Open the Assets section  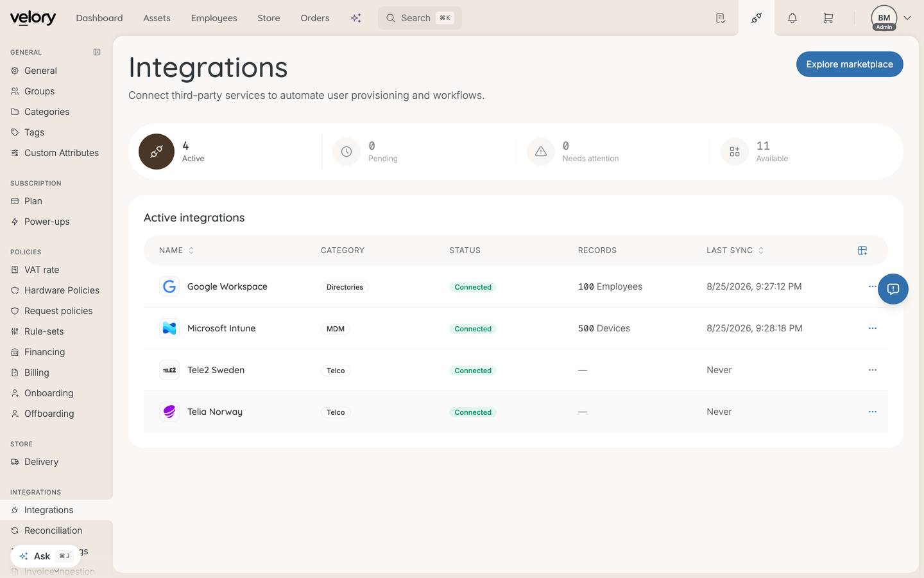pyautogui.click(x=157, y=18)
